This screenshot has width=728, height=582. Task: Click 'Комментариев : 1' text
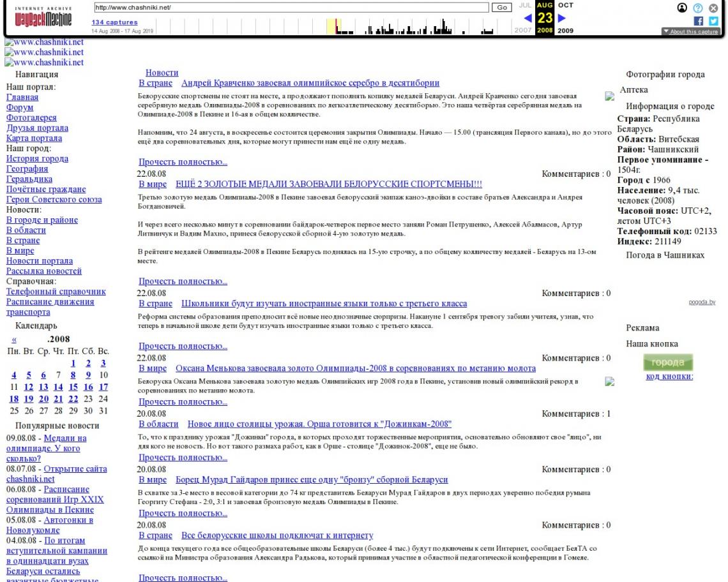tap(576, 414)
